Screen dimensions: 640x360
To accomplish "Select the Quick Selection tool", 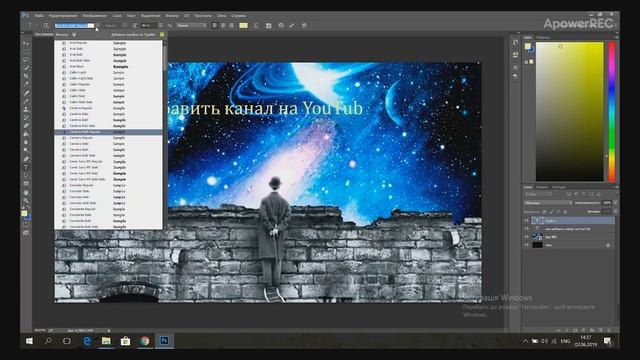I will tap(27, 68).
